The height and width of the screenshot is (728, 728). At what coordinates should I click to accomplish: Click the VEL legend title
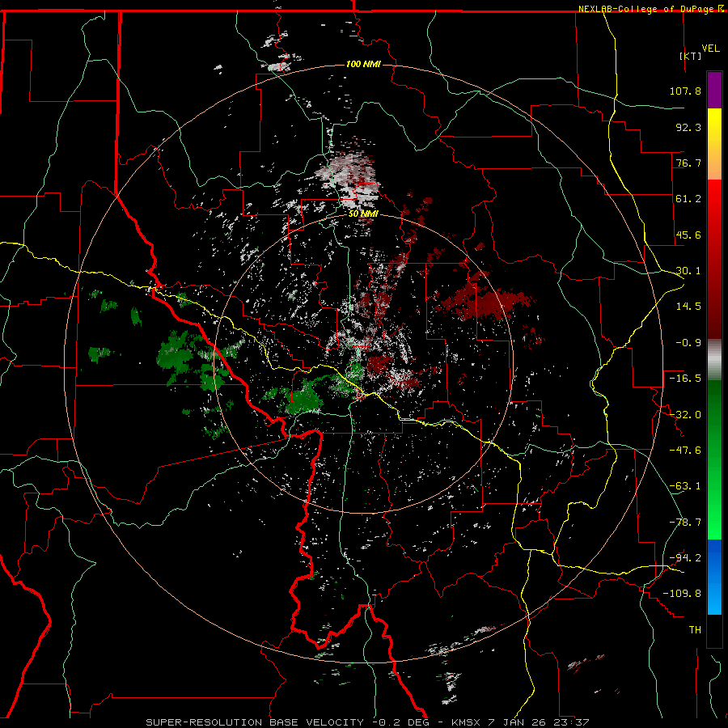tap(710, 49)
